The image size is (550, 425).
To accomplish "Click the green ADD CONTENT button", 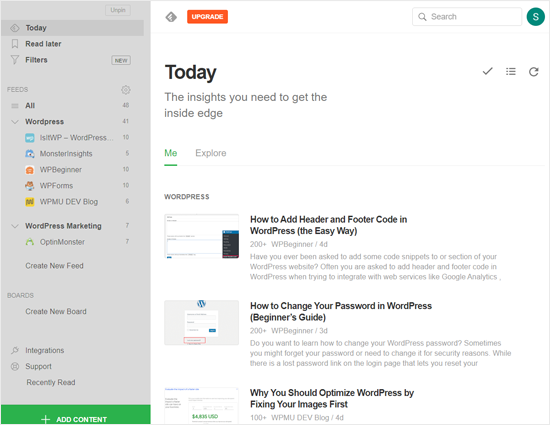I will tap(76, 415).
